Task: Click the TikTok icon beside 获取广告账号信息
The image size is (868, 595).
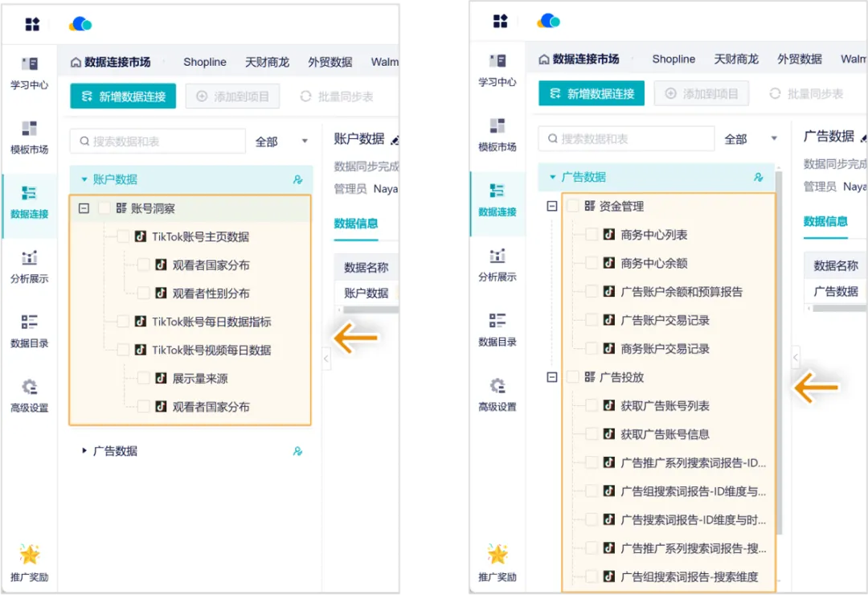Action: tap(608, 434)
